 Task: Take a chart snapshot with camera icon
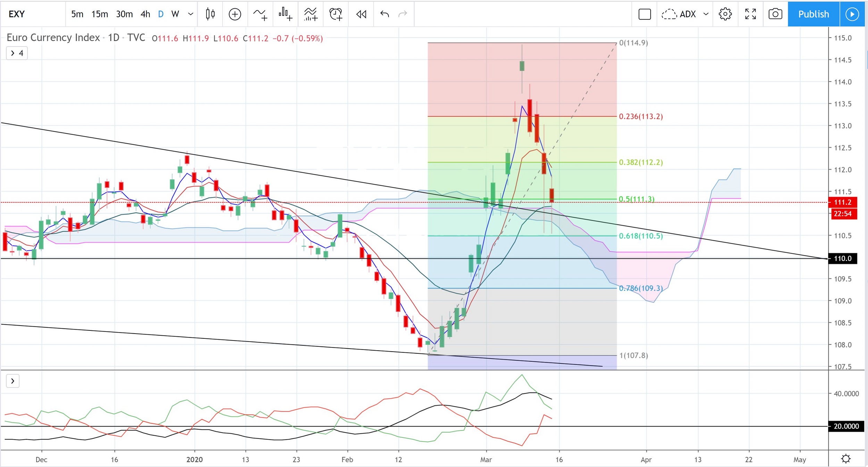point(775,14)
